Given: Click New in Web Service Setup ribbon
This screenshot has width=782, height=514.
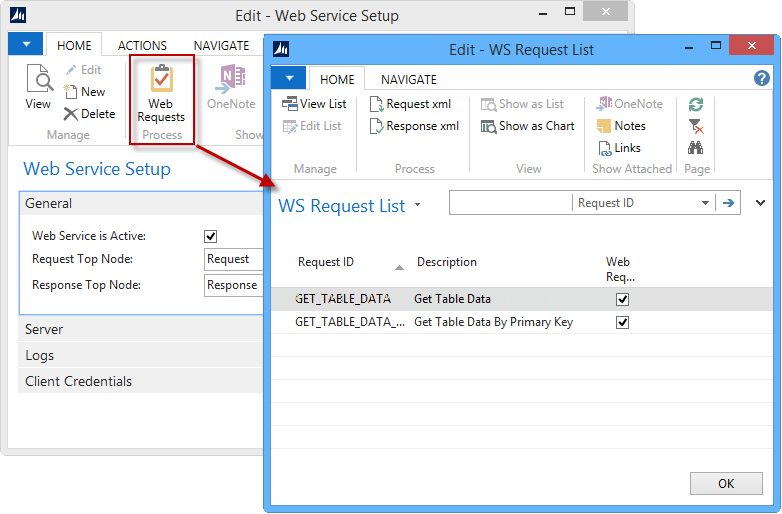Looking at the screenshot, I should 84,92.
